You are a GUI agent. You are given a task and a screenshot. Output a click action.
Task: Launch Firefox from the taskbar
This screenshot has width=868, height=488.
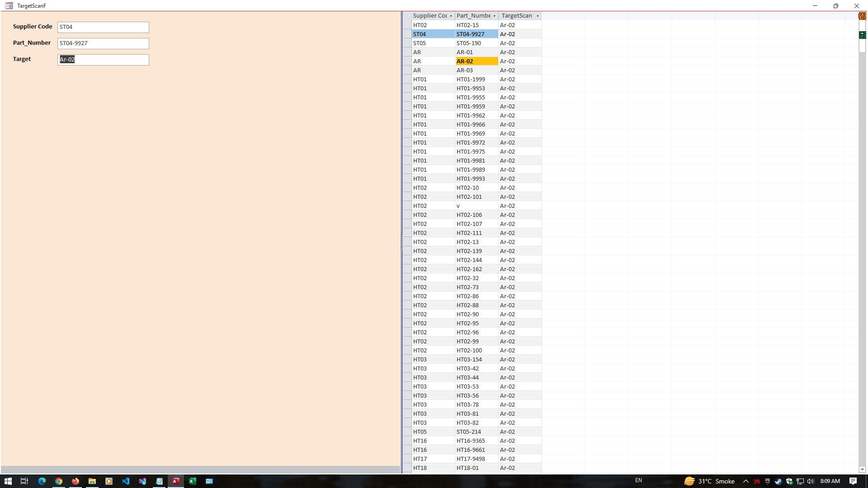tap(75, 481)
